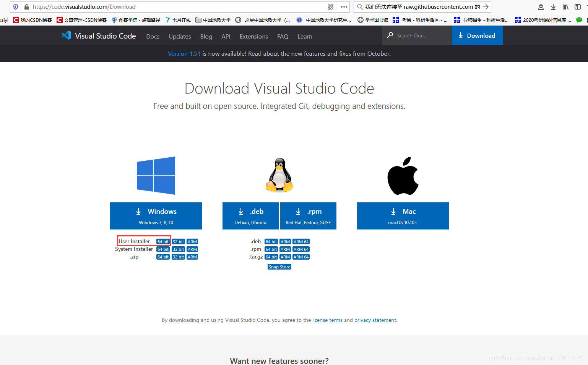Click the search magnifier in browser search box
Image resolution: width=588 pixels, height=365 pixels.
click(360, 7)
